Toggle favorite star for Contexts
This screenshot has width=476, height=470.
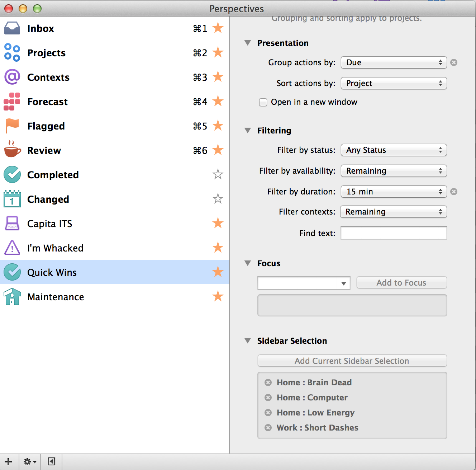click(x=218, y=77)
